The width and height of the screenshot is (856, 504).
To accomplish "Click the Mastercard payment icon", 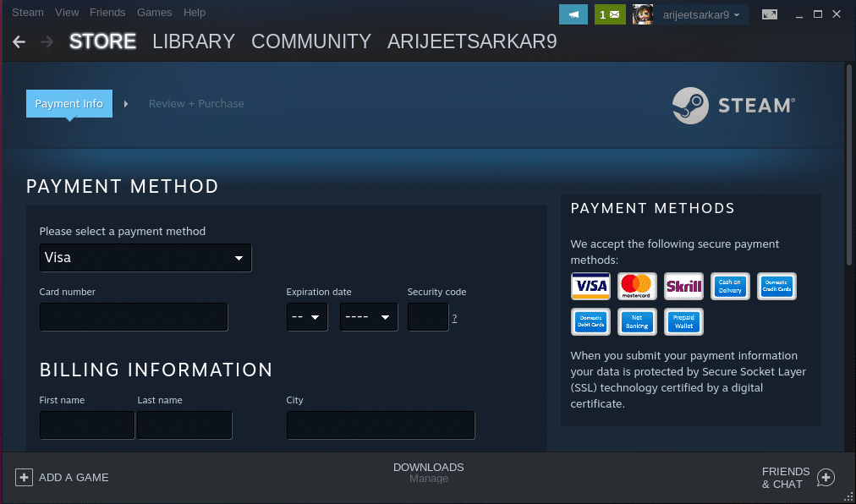I will [x=637, y=286].
